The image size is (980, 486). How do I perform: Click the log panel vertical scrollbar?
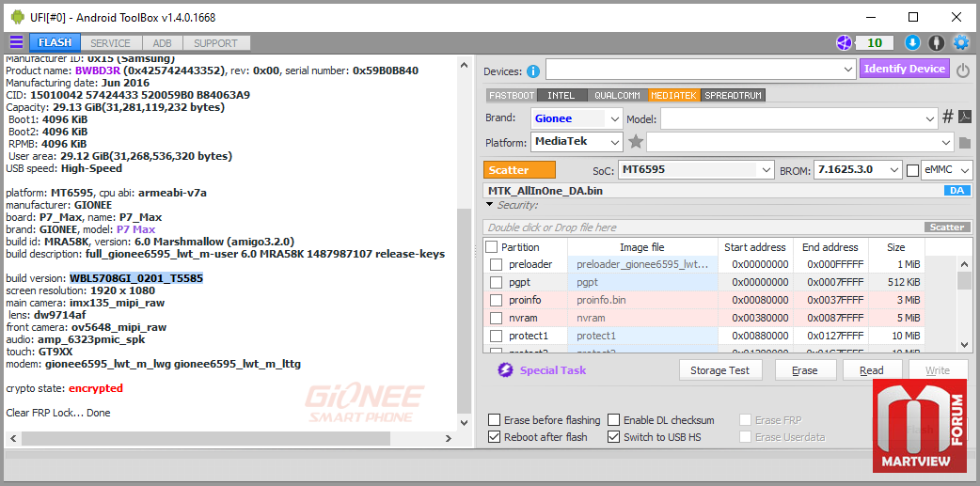pos(464,243)
